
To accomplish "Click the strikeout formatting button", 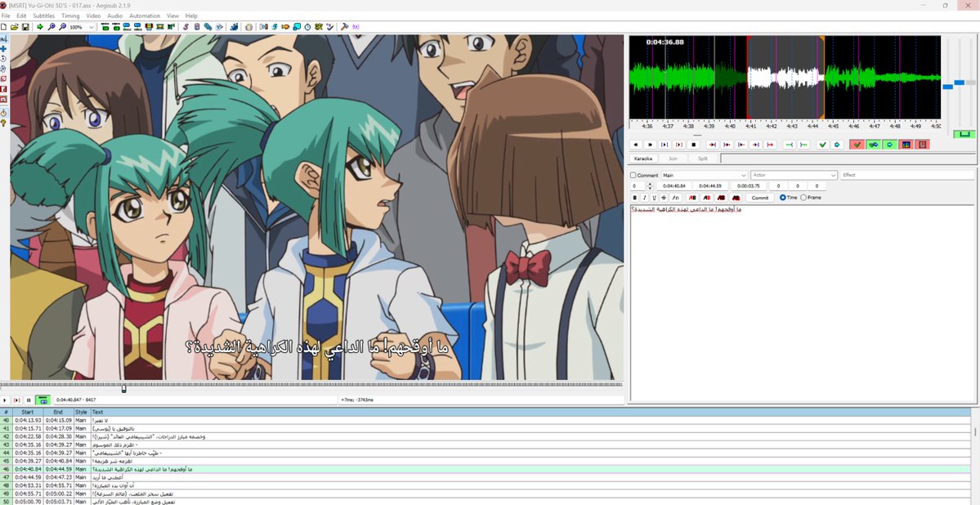I will (664, 198).
